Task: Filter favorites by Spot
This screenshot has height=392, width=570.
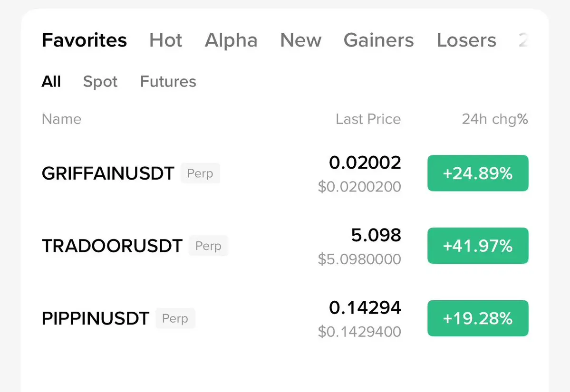Action: point(100,82)
